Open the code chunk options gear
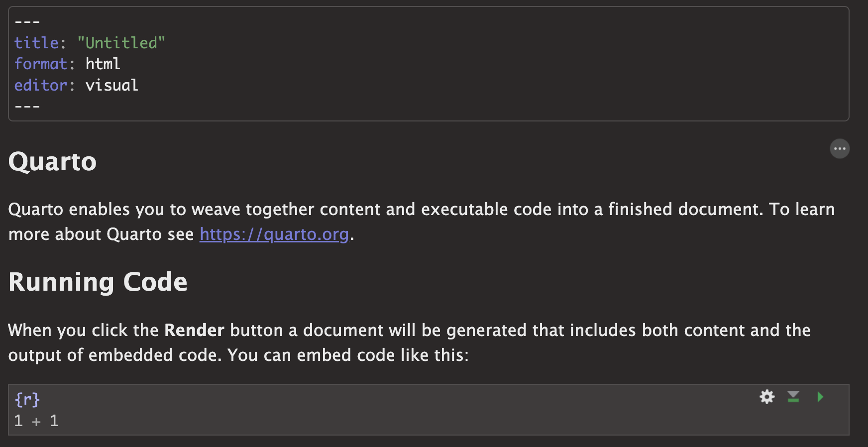 point(767,397)
